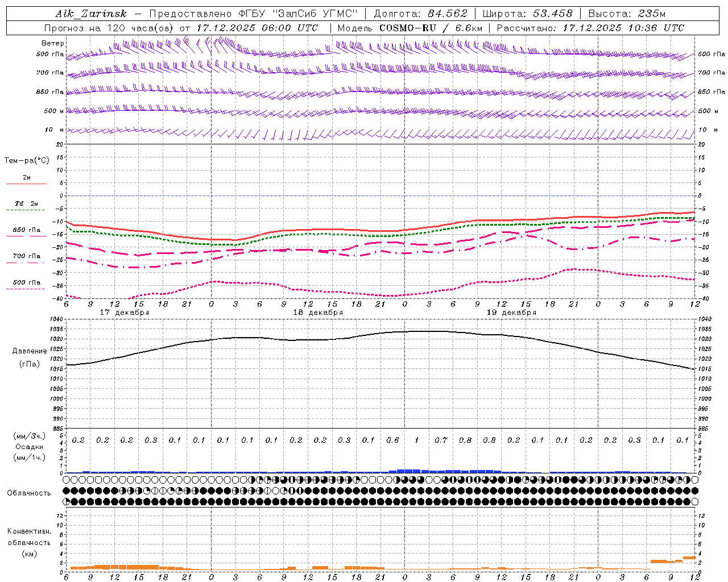This screenshot has width=728, height=582.
Task: Click the left "10 м" wind level label
Action: tap(54, 130)
